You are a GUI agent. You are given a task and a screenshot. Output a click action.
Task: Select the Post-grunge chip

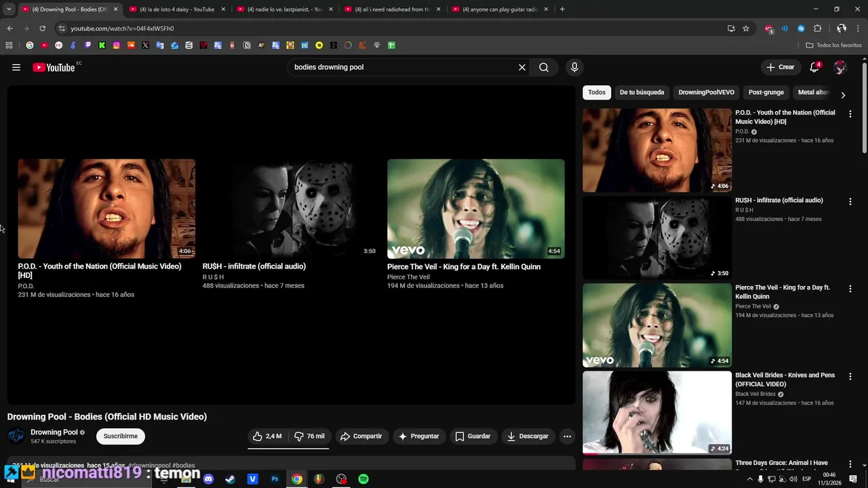click(x=766, y=92)
